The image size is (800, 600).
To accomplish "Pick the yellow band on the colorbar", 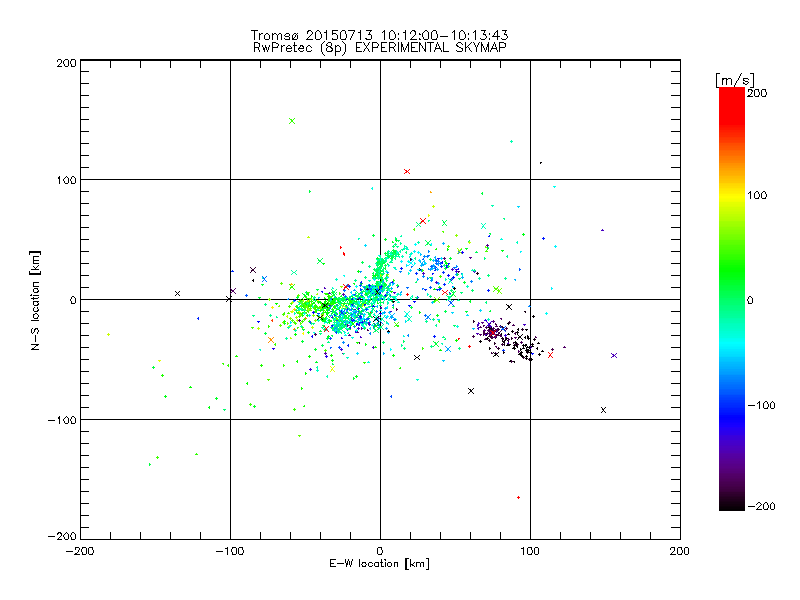I will [732, 196].
